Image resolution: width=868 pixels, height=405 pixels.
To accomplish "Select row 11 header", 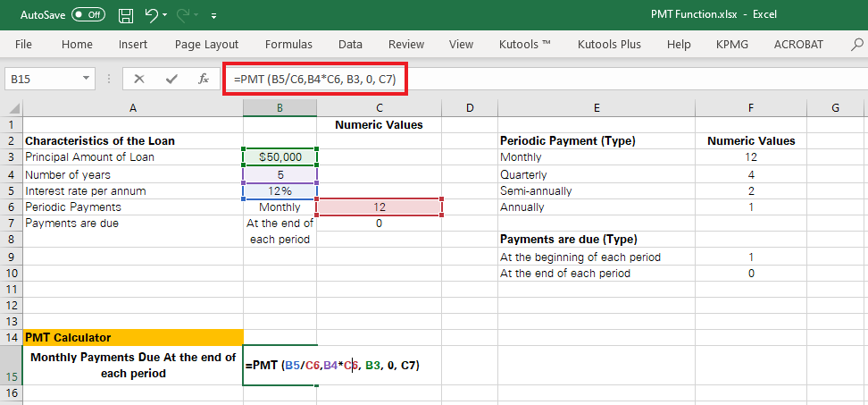I will point(11,289).
